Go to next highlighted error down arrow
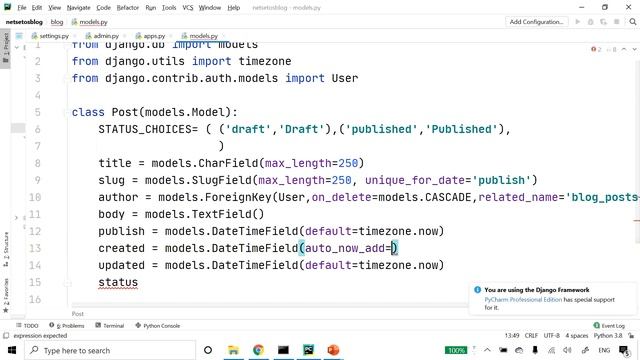 tap(634, 49)
